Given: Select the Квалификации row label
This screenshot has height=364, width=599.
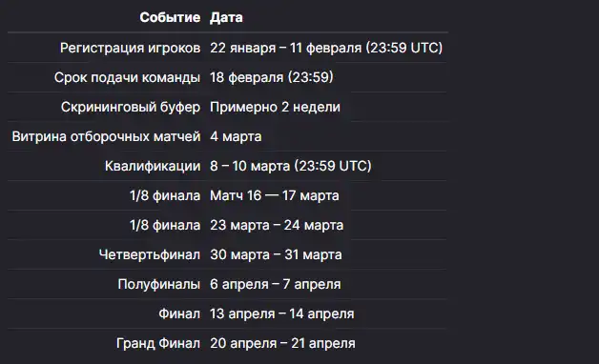Looking at the screenshot, I should [153, 167].
